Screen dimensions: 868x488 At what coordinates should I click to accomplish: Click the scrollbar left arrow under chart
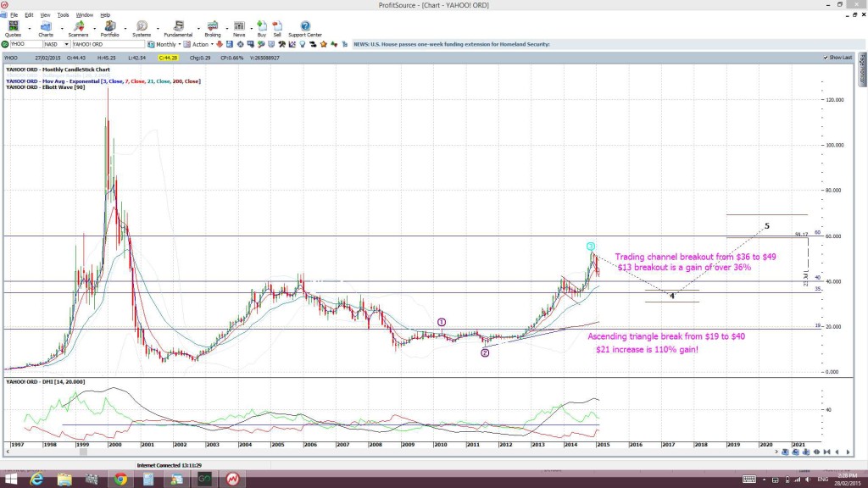[7, 452]
